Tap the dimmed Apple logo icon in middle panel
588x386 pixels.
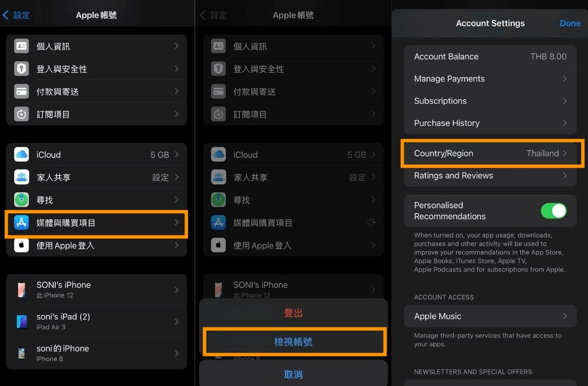coord(218,245)
